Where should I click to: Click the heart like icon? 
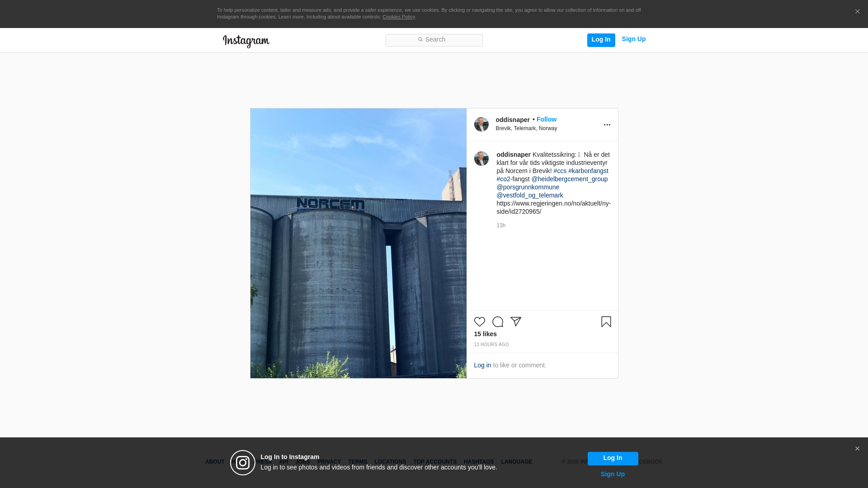pos(479,322)
